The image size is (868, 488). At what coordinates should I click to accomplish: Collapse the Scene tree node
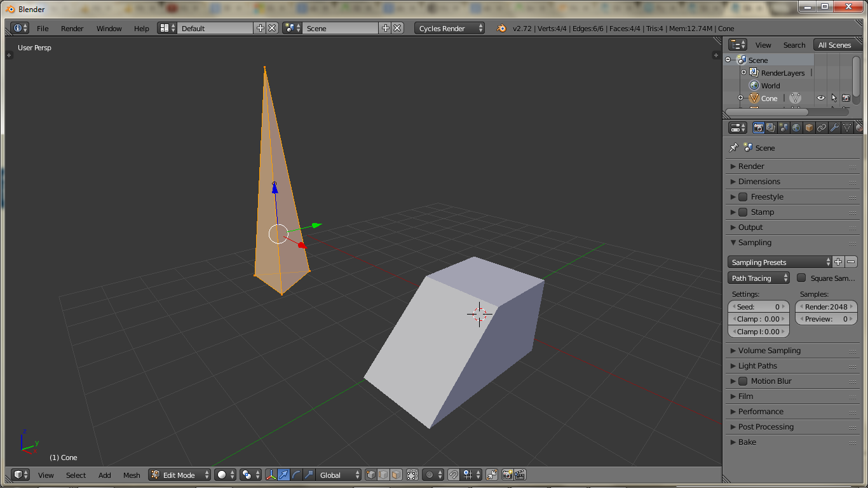(x=728, y=60)
